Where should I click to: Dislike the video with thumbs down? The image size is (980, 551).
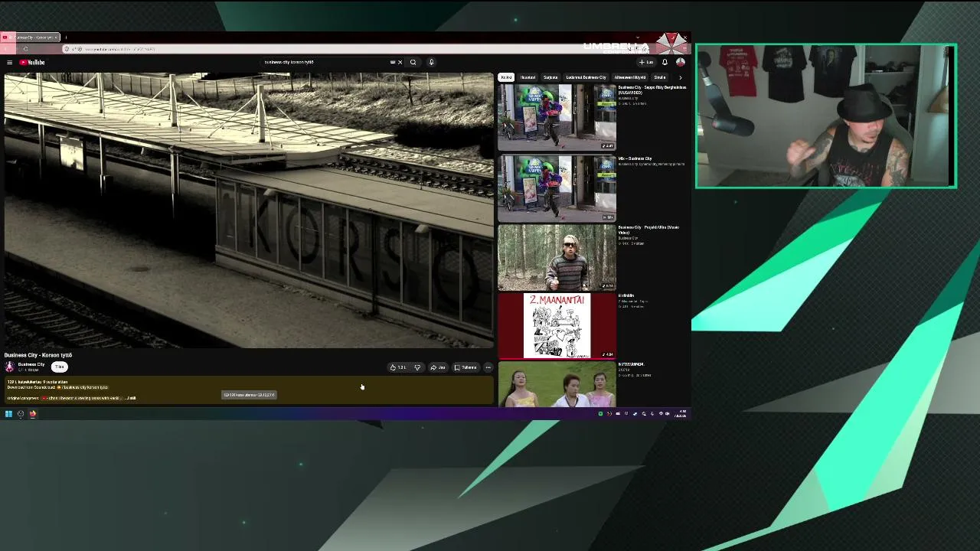click(417, 367)
